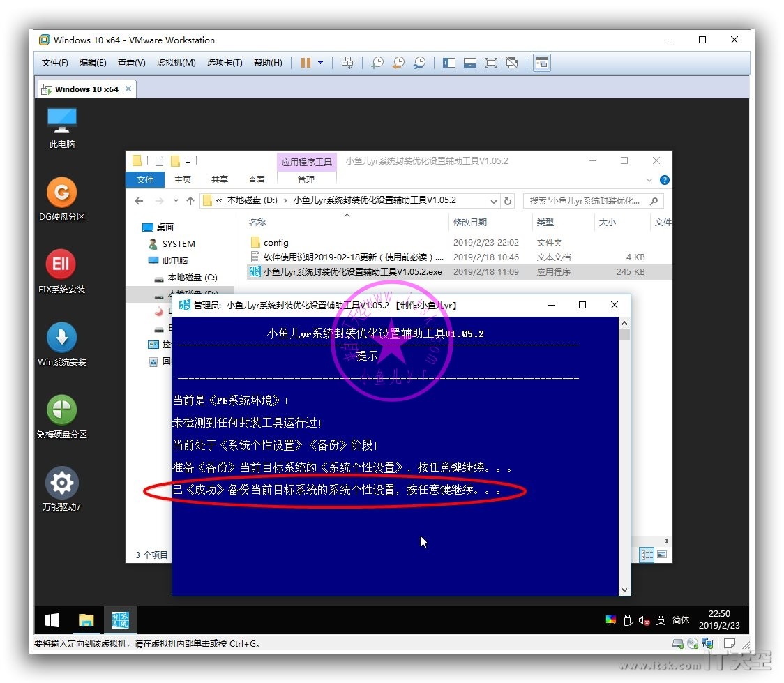
Task: Enter VMware full screen mode icon
Action: [x=491, y=63]
